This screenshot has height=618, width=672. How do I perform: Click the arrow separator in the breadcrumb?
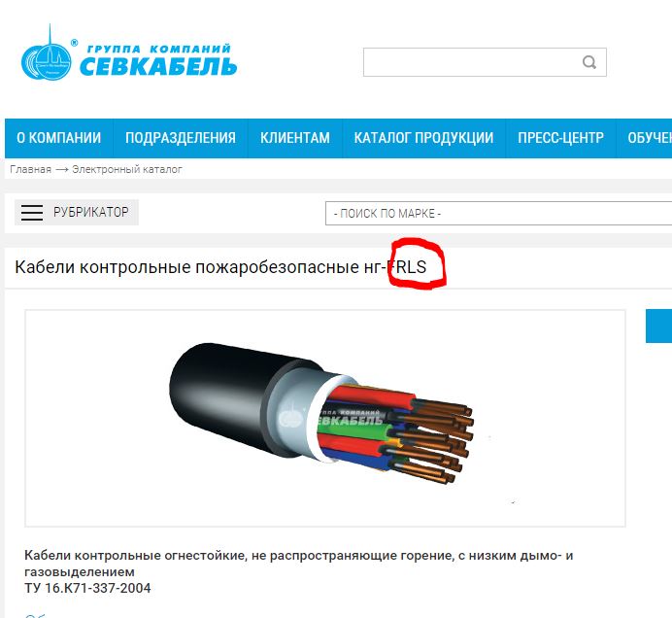62,170
